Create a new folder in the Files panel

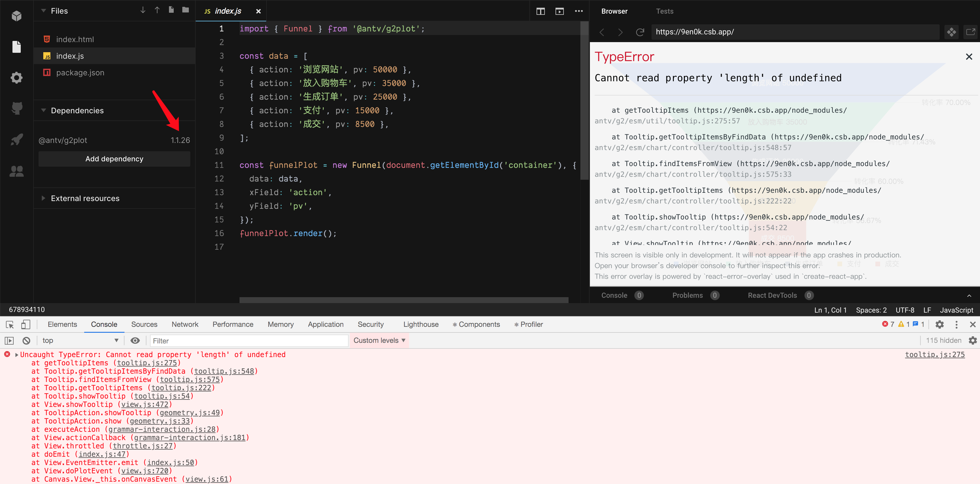(185, 10)
